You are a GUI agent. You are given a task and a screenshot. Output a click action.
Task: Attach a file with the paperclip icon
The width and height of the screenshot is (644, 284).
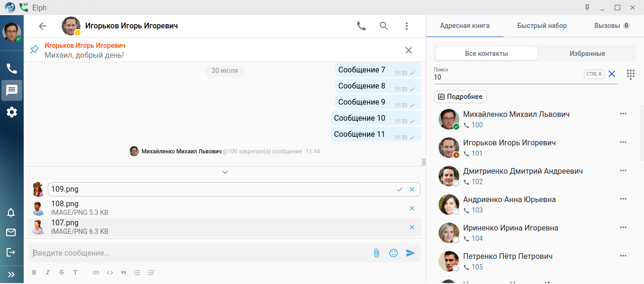click(376, 253)
